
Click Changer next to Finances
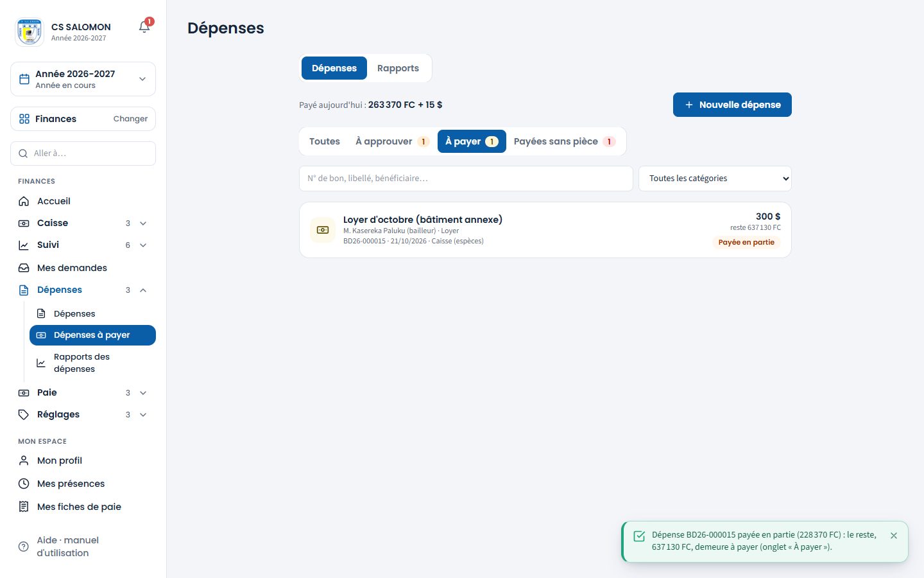point(130,119)
